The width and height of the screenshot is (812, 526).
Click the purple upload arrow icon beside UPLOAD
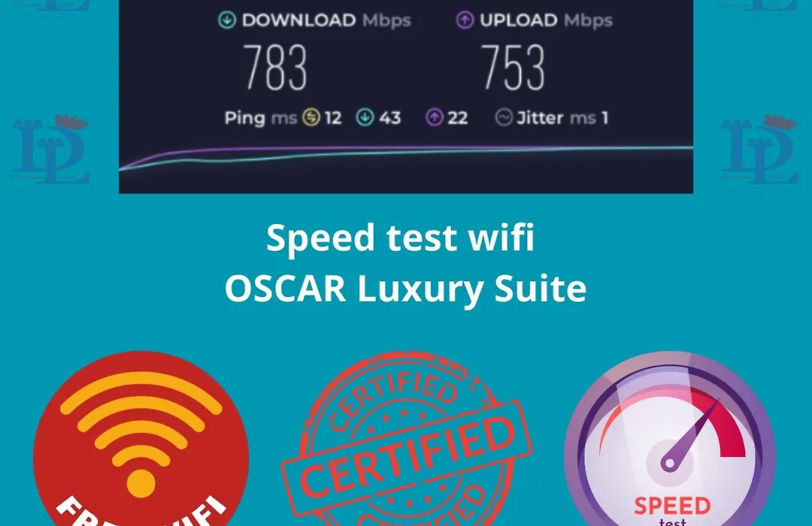[x=465, y=20]
